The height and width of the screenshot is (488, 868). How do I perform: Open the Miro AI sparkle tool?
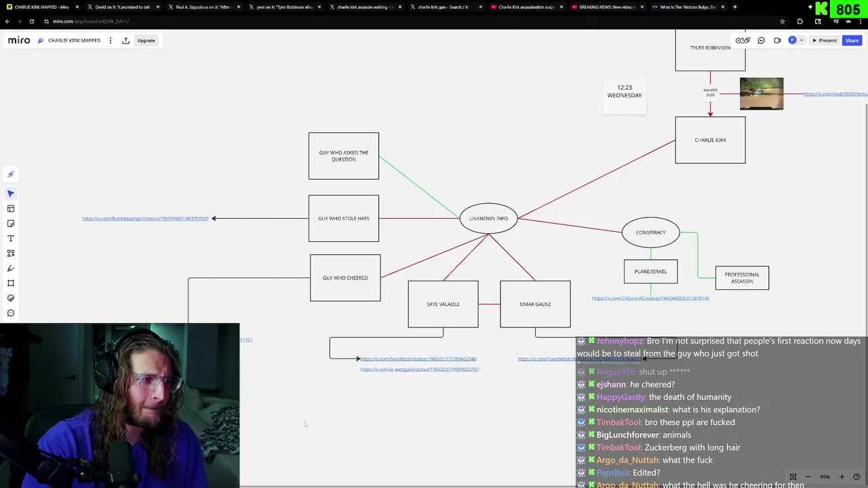[11, 174]
